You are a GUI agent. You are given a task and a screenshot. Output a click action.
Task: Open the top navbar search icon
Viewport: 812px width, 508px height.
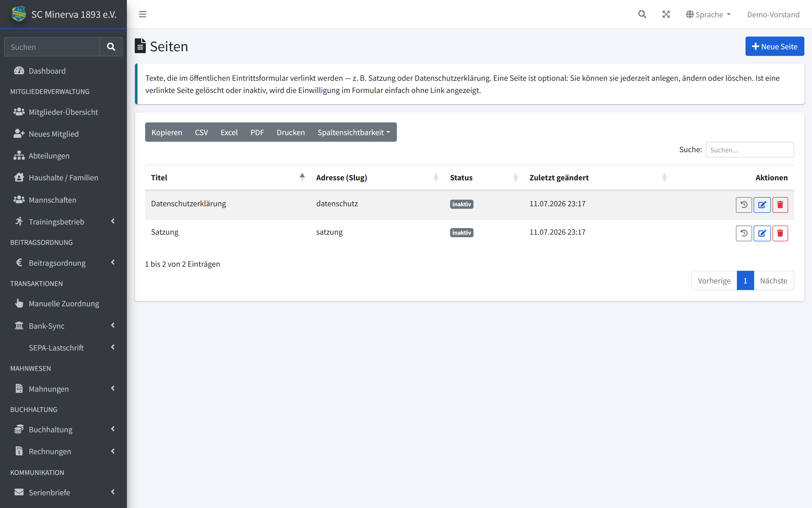pos(642,14)
